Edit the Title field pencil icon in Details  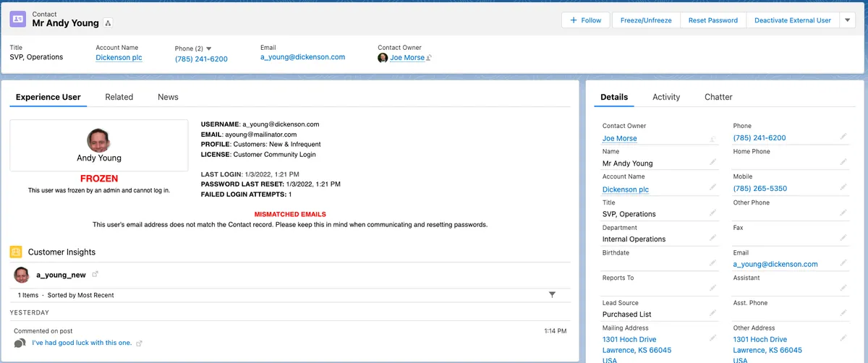point(712,213)
